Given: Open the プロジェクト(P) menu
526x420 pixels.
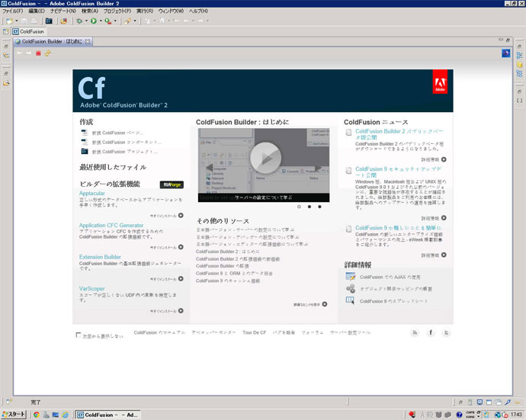Looking at the screenshot, I should (x=117, y=11).
